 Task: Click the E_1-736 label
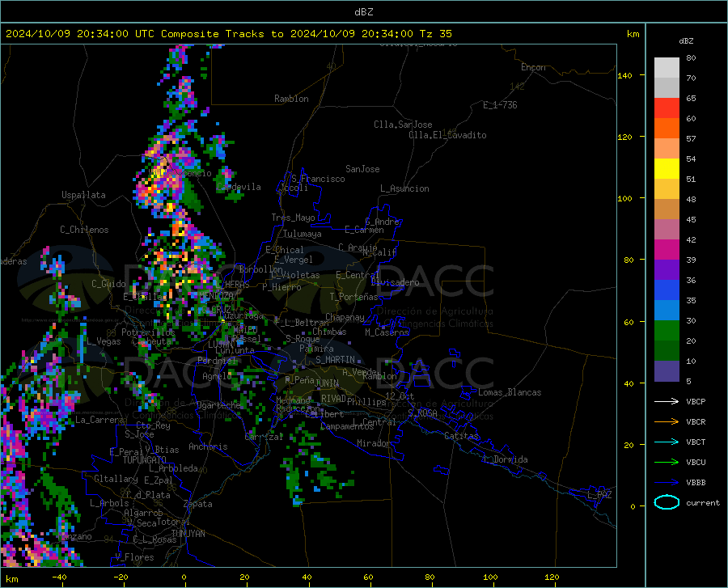pyautogui.click(x=500, y=105)
